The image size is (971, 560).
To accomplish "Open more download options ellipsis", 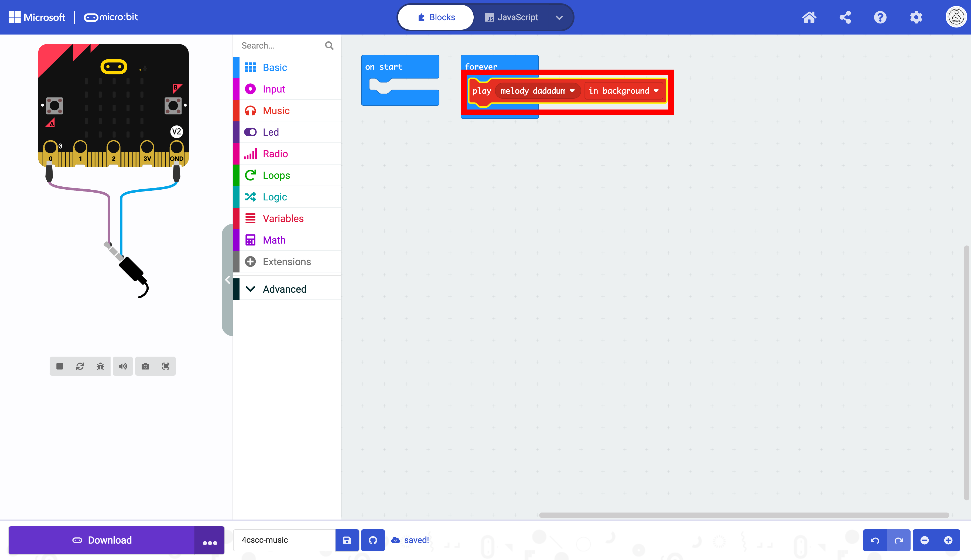I will pos(210,540).
